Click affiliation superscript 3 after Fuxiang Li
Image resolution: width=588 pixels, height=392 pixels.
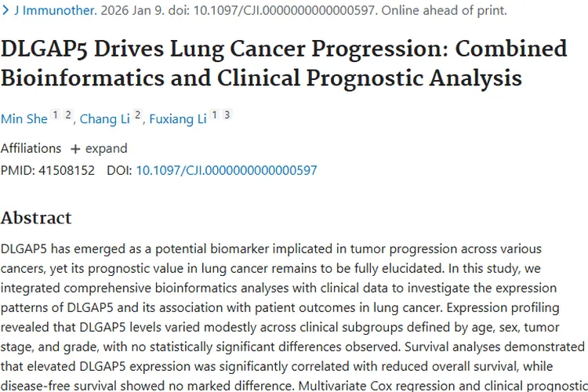227,116
